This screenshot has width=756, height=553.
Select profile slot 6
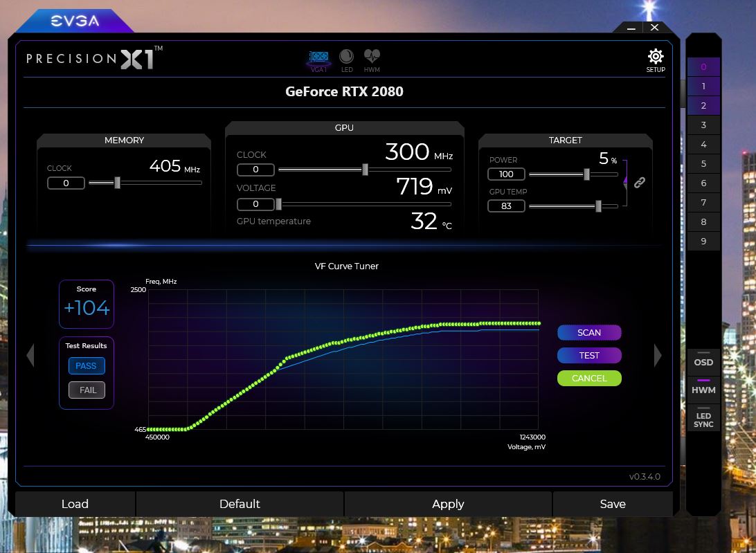[x=703, y=183]
